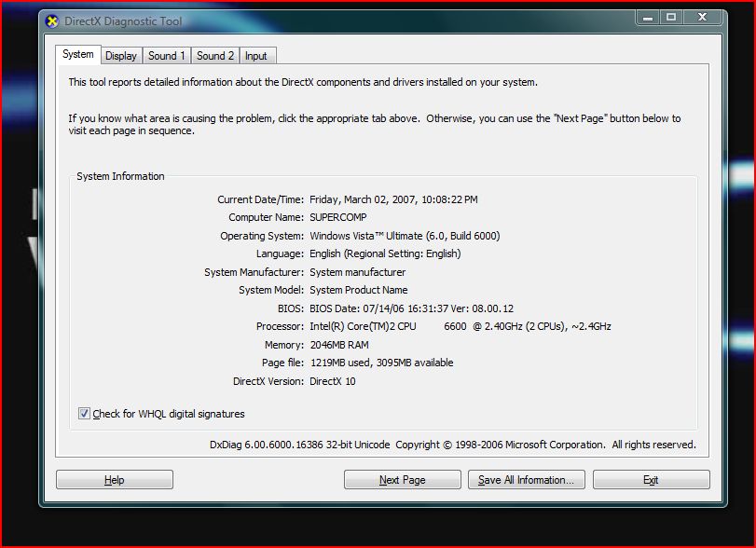This screenshot has height=548, width=756.
Task: Open the Display tab
Action: 121,56
